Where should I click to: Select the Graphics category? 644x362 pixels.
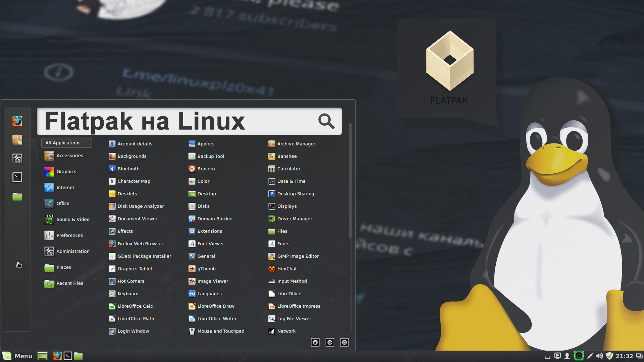66,172
